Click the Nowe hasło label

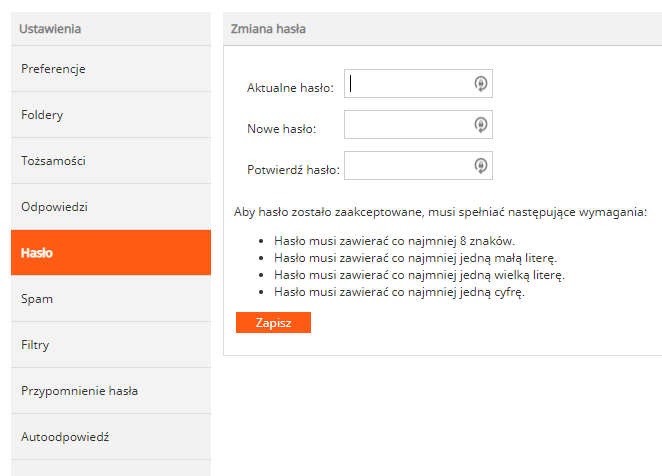(x=282, y=129)
